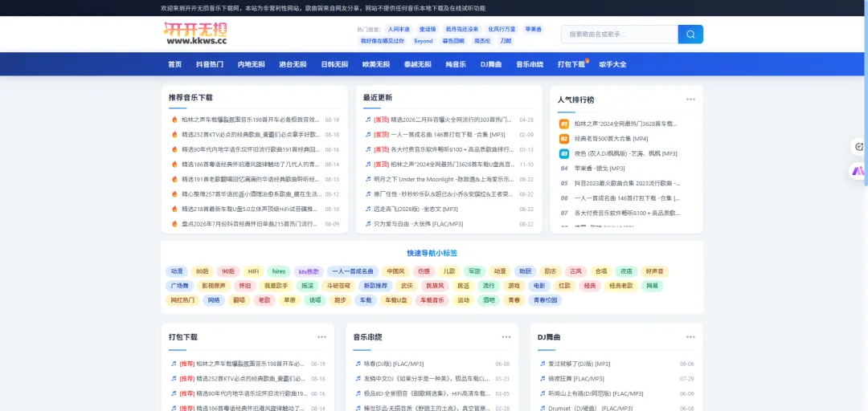Image resolution: width=868 pixels, height=411 pixels.
Task: Open 歌手大全 navigation item
Action: pos(612,64)
